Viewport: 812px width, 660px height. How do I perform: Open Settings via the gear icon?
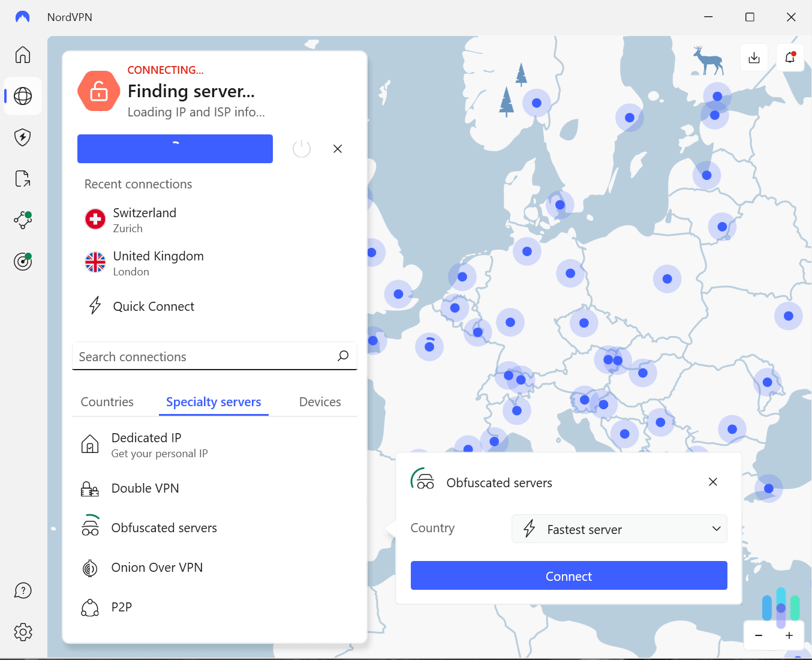22,632
